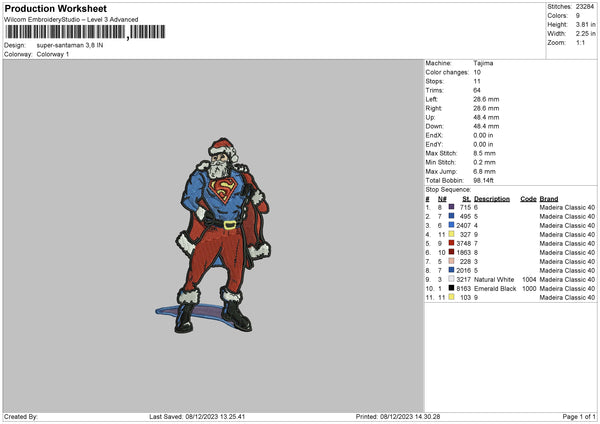
Task: Click the Color changes value '10'
Action: [x=477, y=72]
